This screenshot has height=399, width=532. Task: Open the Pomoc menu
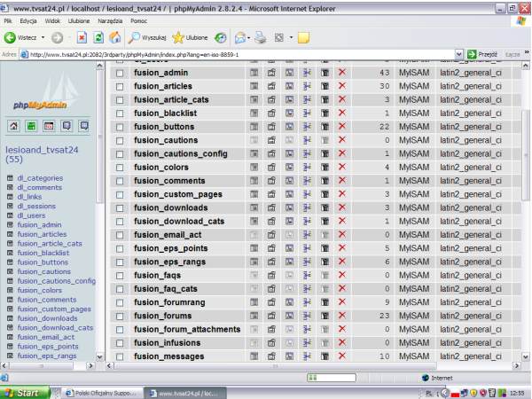pyautogui.click(x=139, y=21)
